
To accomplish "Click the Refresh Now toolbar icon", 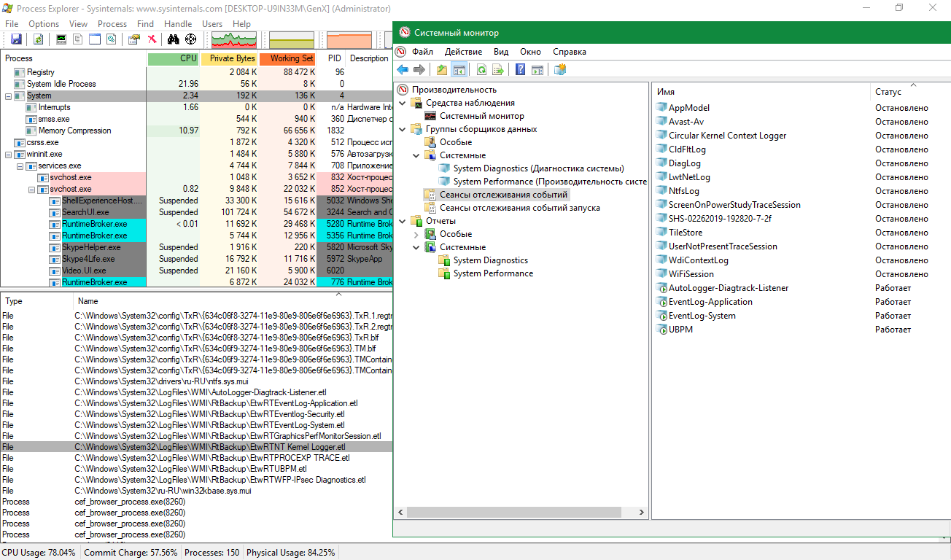I will click(38, 39).
